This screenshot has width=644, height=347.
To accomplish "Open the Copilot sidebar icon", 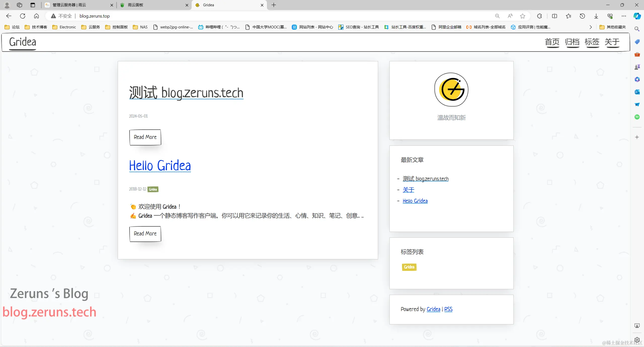I will point(637,16).
